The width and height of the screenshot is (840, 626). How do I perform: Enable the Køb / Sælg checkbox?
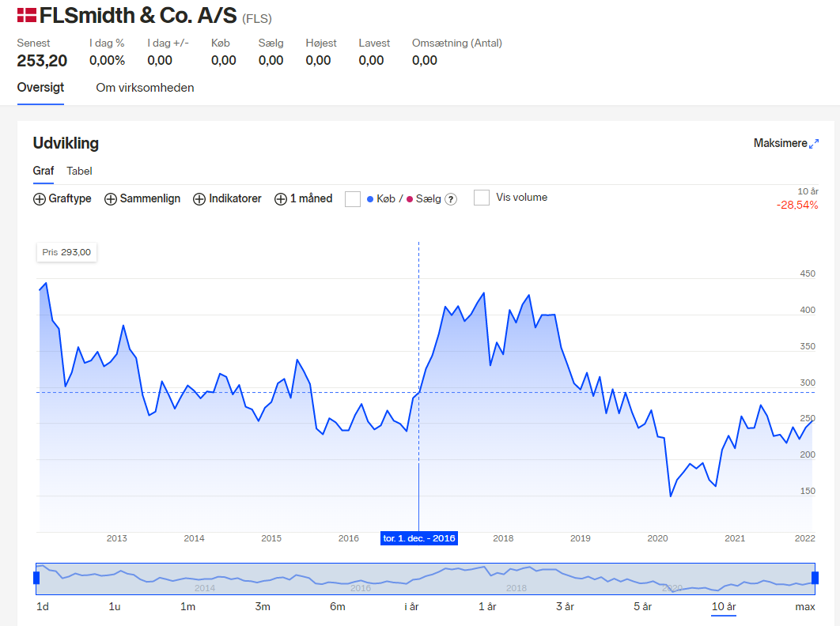(x=353, y=198)
